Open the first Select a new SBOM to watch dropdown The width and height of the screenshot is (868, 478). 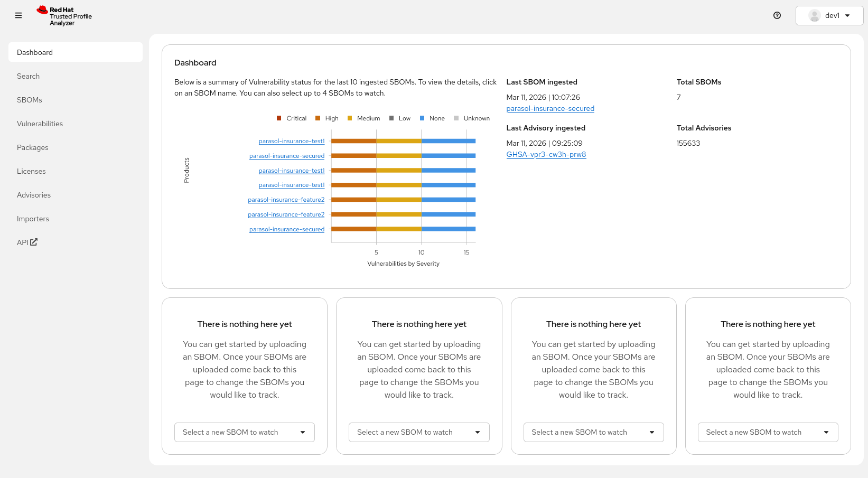(x=244, y=432)
